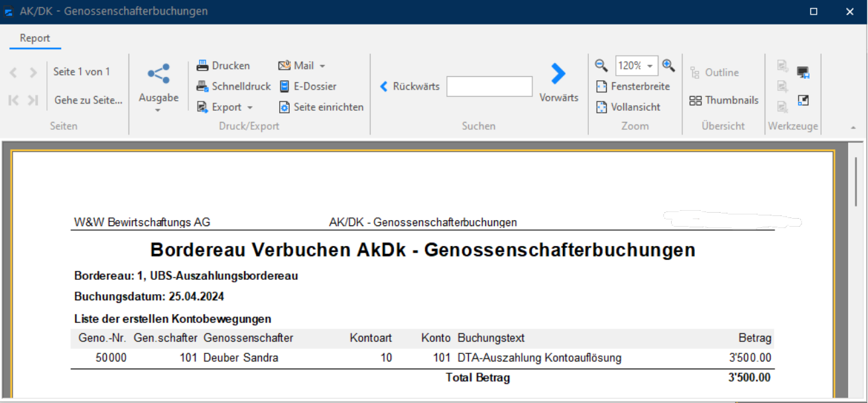Maximize the AK/DK window
This screenshot has width=868, height=403.
point(814,11)
